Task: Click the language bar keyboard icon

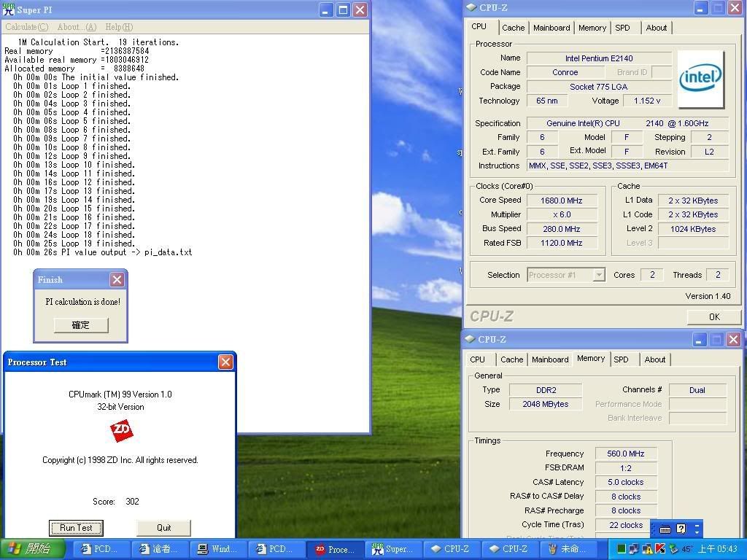Action: pos(665,529)
